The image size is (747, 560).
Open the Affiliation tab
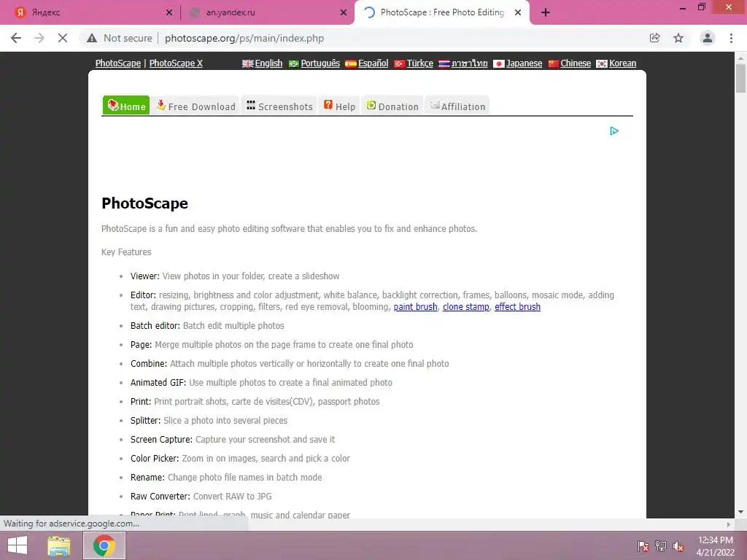[x=457, y=106]
